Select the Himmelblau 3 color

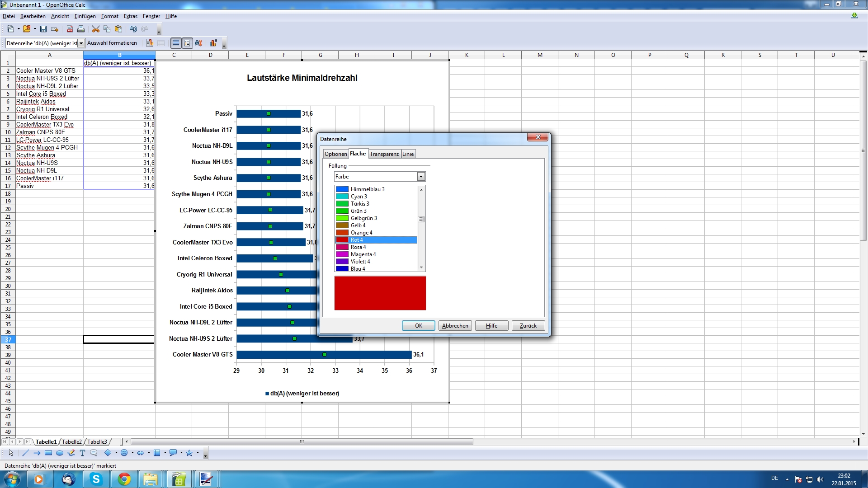point(376,189)
